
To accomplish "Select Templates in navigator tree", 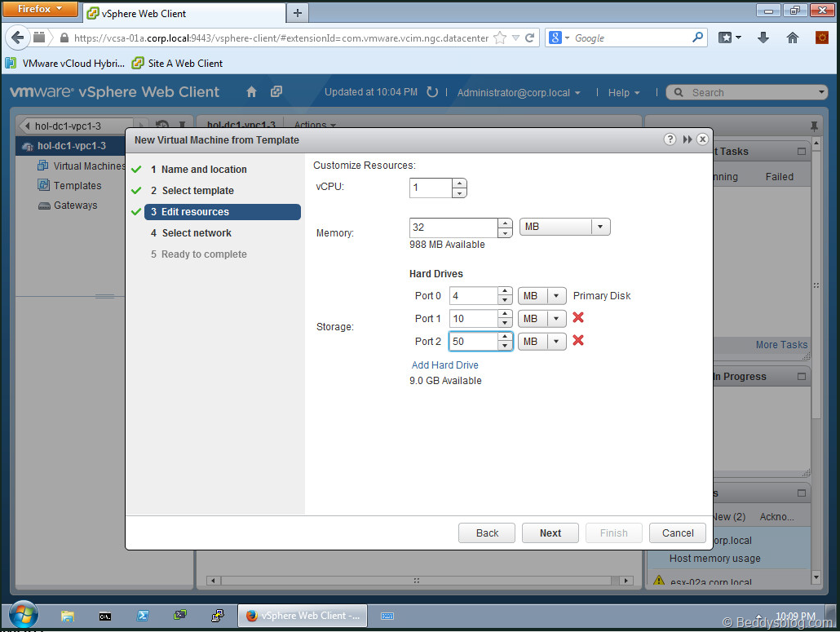I will point(69,185).
